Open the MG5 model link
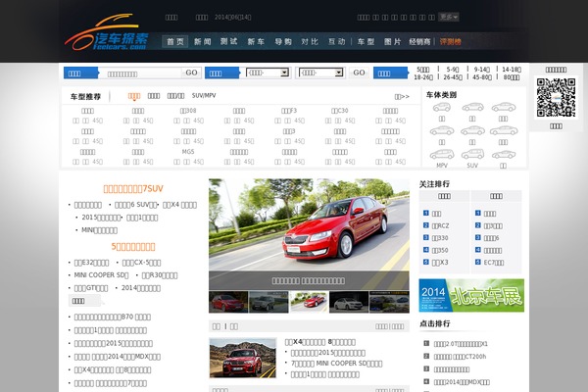The height and width of the screenshot is (392, 588). [188, 152]
